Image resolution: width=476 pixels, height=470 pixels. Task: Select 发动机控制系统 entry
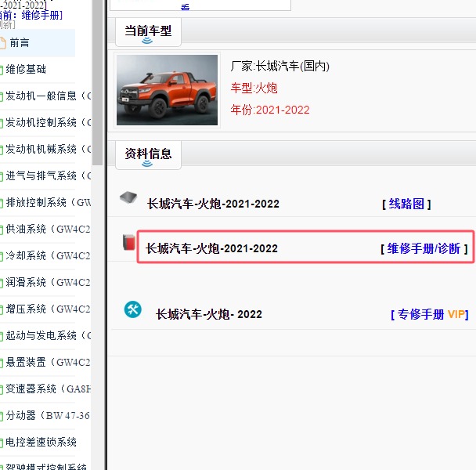click(48, 122)
